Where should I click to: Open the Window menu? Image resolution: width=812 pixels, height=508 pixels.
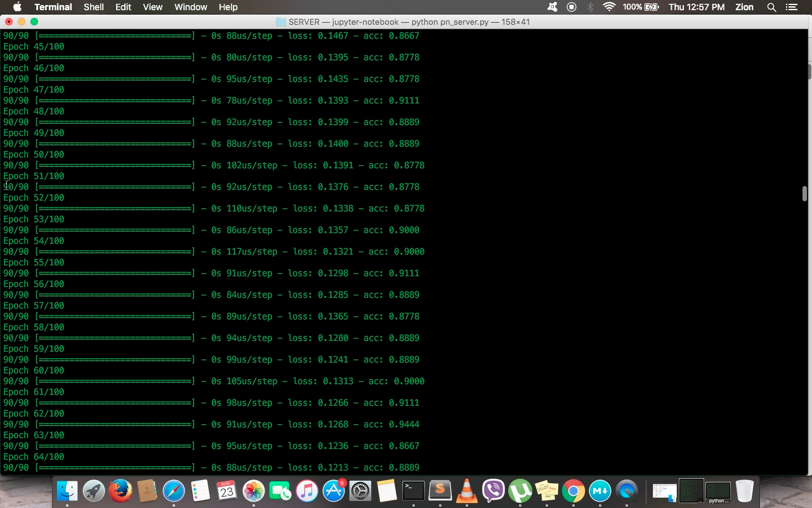pos(190,7)
